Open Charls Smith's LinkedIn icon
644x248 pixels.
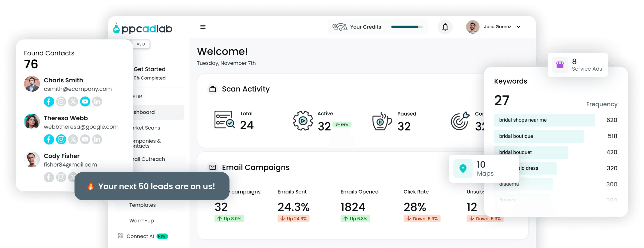pos(97,102)
